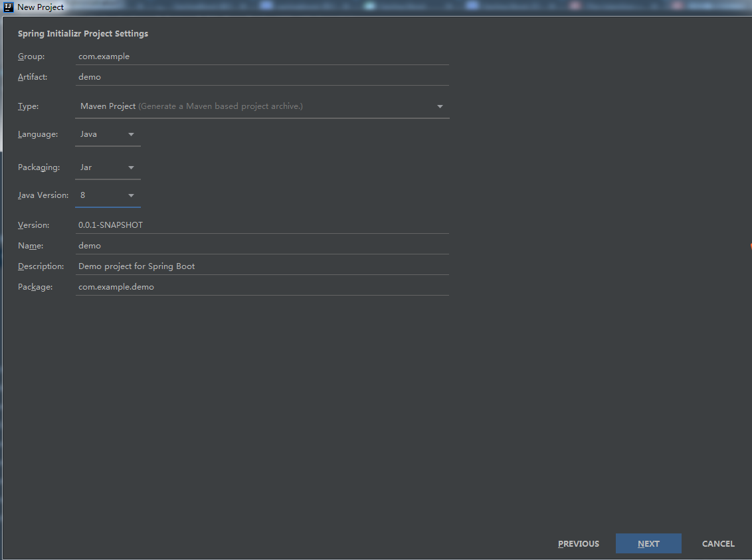Click the Java Version: label
The image size is (752, 560).
(43, 195)
